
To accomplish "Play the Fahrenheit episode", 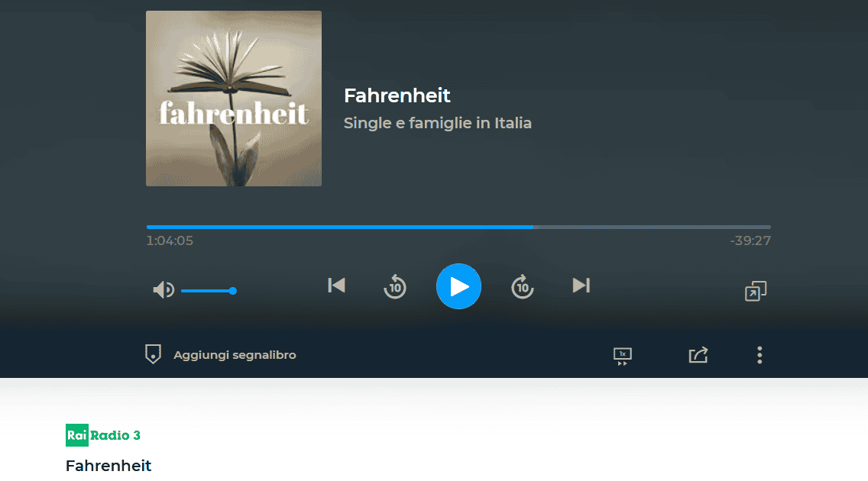I will 458,286.
